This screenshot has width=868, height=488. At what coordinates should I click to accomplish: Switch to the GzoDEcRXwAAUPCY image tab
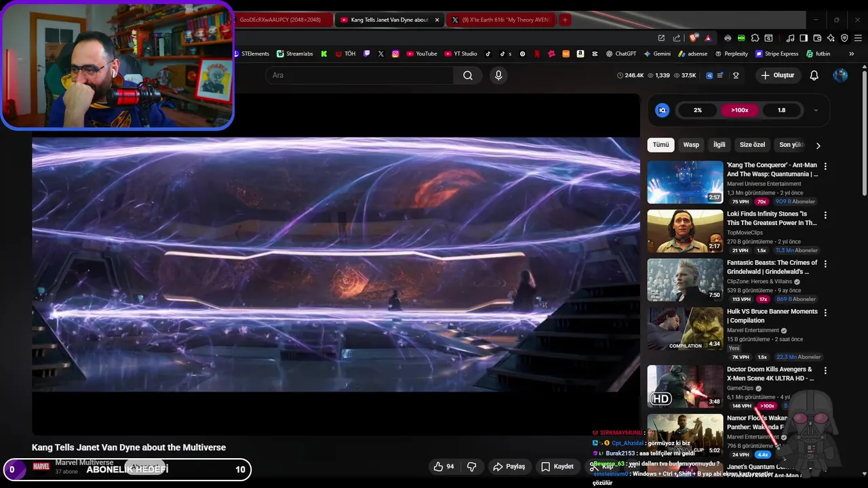coord(283,20)
